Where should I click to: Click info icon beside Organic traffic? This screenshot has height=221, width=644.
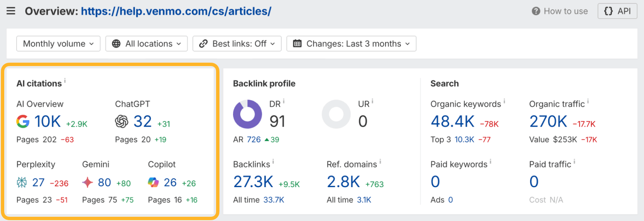588,101
